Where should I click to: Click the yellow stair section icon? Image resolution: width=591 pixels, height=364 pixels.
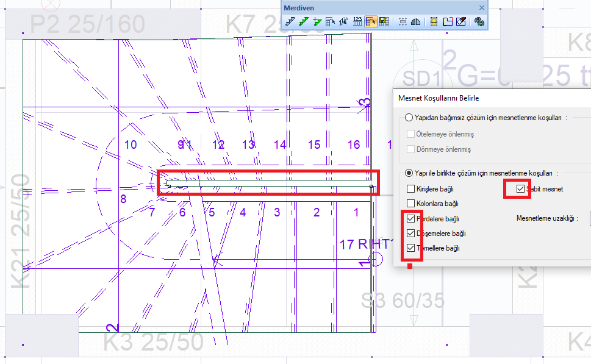click(434, 22)
